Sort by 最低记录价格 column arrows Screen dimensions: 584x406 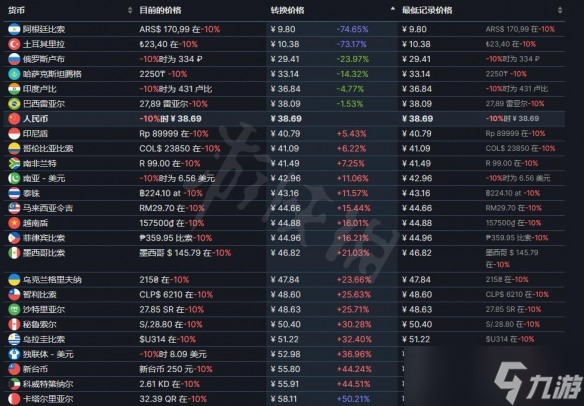[x=560, y=10]
